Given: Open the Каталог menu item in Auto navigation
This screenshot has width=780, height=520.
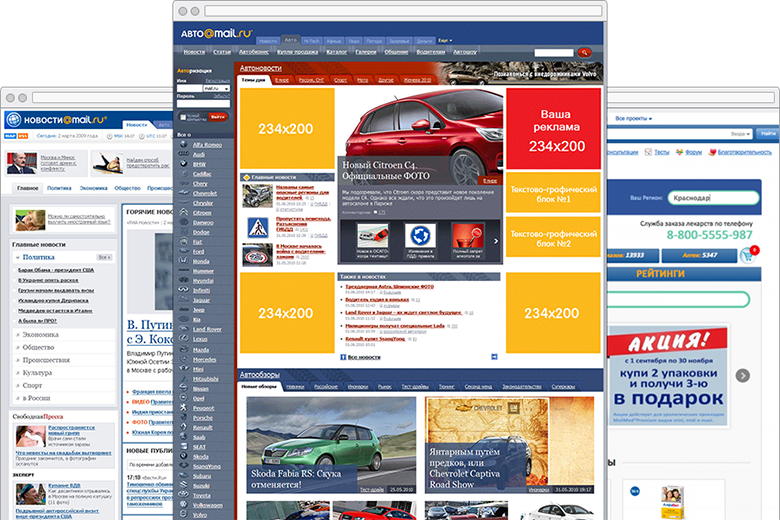Looking at the screenshot, I should pos(336,52).
